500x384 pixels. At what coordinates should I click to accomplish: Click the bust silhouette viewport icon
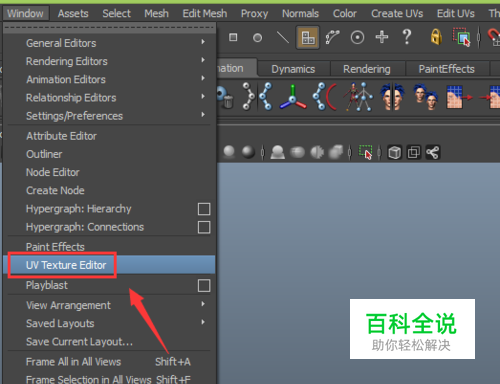click(x=278, y=152)
